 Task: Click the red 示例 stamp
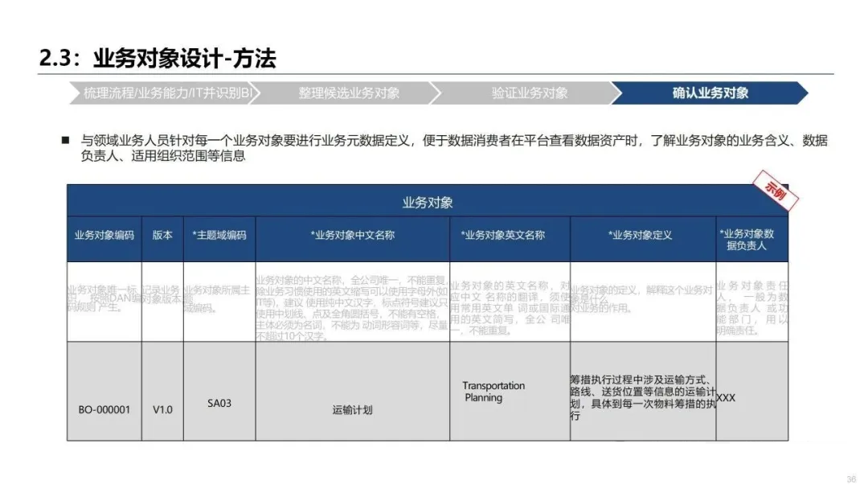point(775,191)
